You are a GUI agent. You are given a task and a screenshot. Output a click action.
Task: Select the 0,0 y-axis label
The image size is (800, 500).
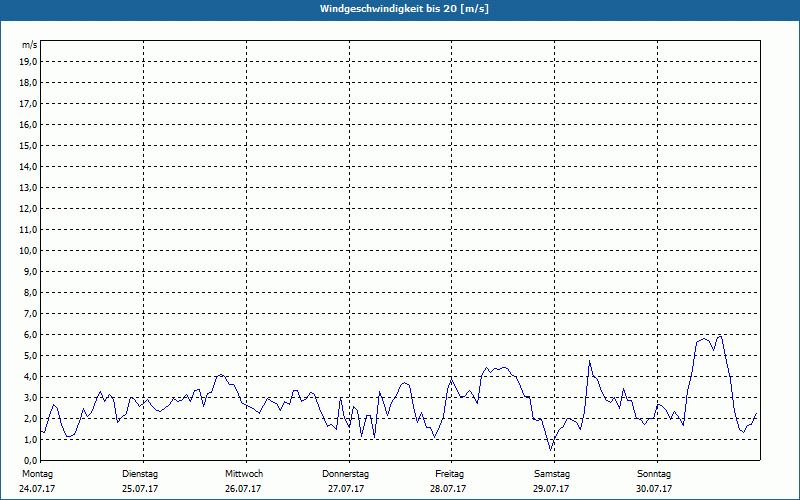pos(30,460)
